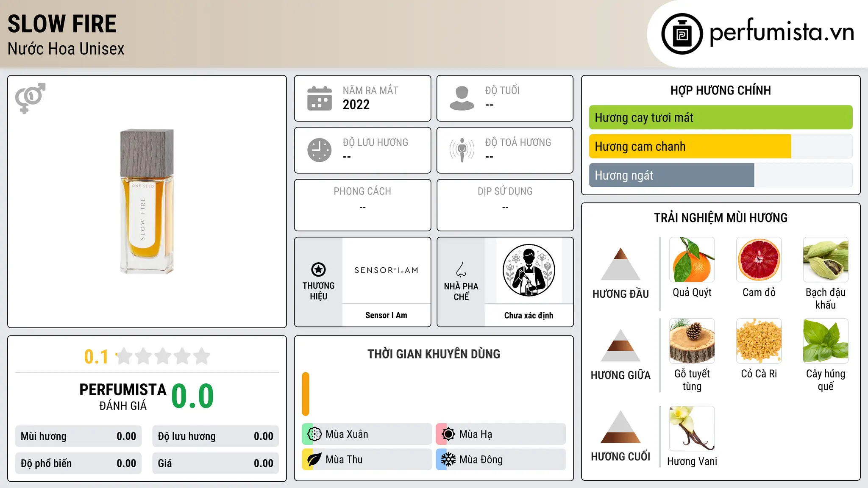Click the Mùa Xuân flower icon
This screenshot has width=868, height=488.
tap(314, 434)
